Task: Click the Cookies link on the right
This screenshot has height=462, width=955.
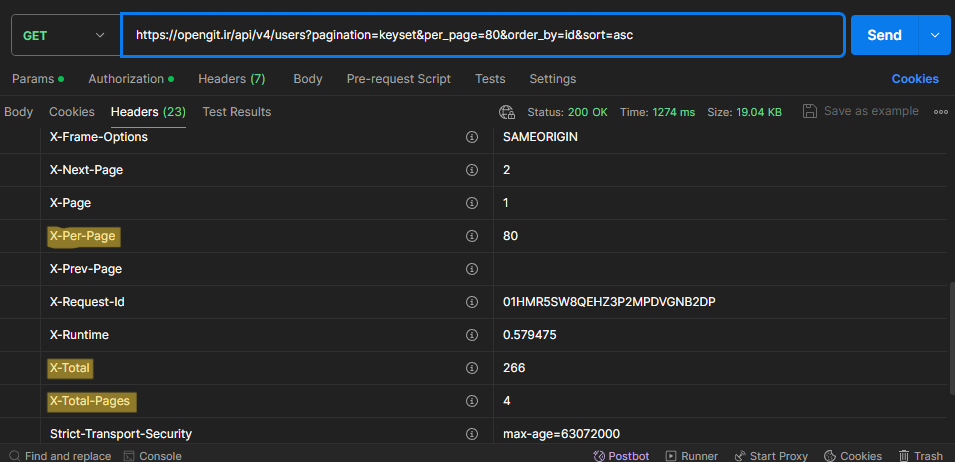Action: point(914,79)
